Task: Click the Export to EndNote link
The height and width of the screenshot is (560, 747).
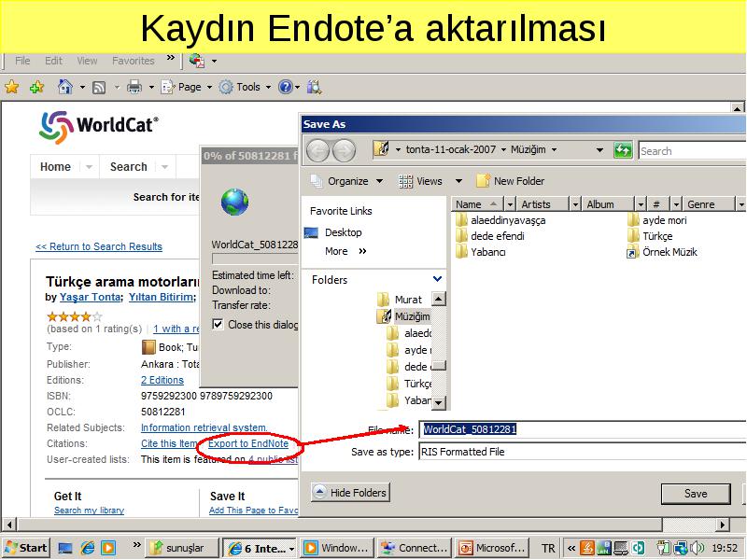Action: coord(248,443)
